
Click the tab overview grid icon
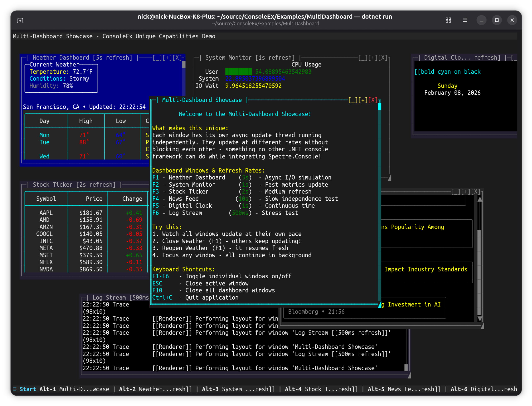(448, 20)
